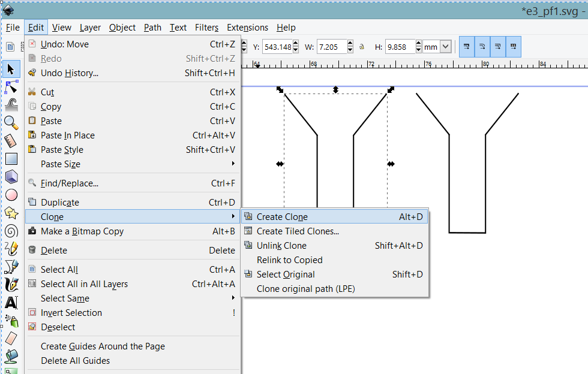Select the Spray tool
588x374 pixels.
pos(11,321)
